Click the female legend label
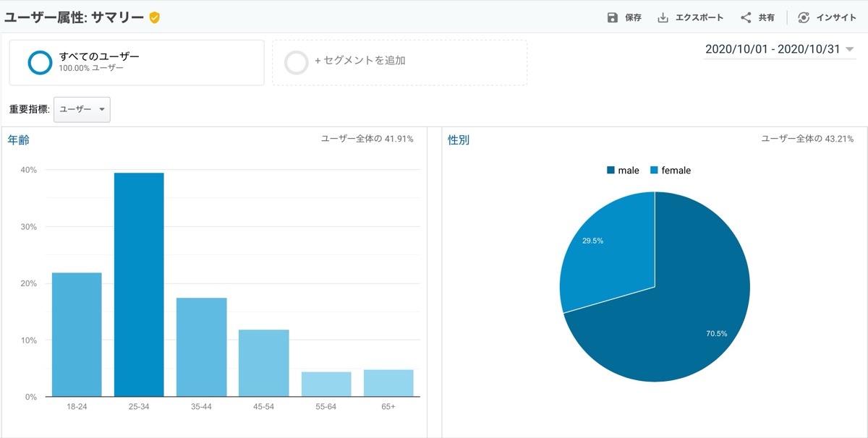Viewport: 868px width, 438px height. pos(676,171)
